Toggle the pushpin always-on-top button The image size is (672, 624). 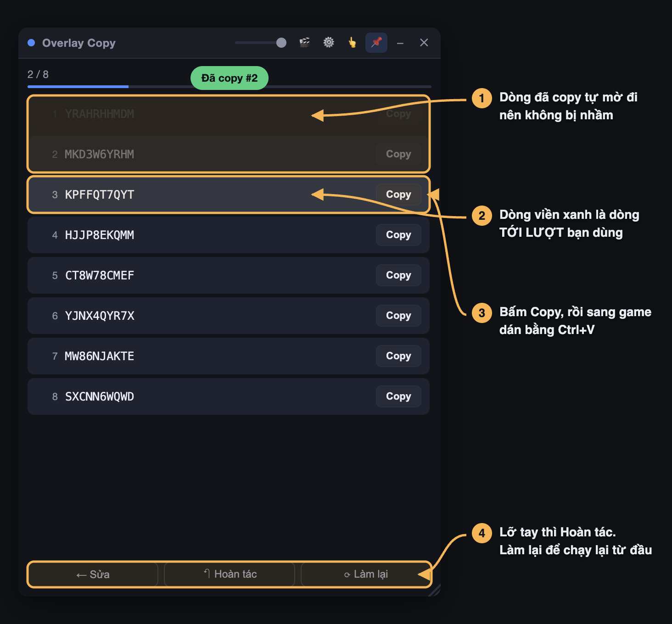tap(376, 43)
